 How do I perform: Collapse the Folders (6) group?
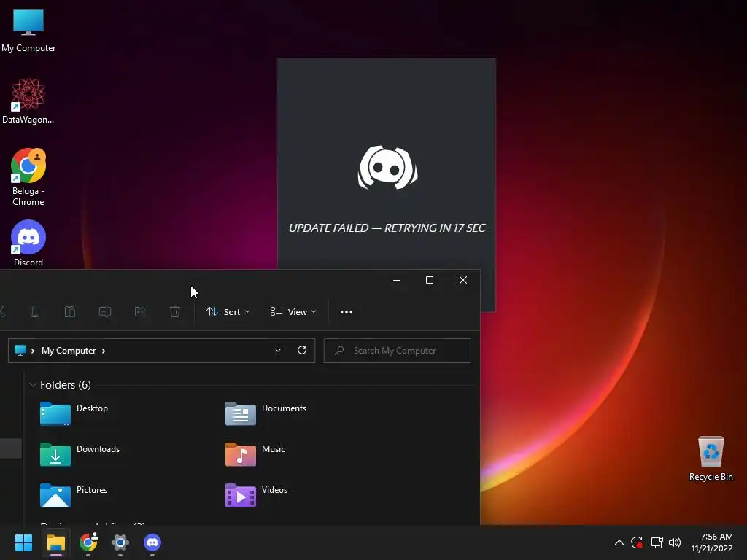pos(33,385)
